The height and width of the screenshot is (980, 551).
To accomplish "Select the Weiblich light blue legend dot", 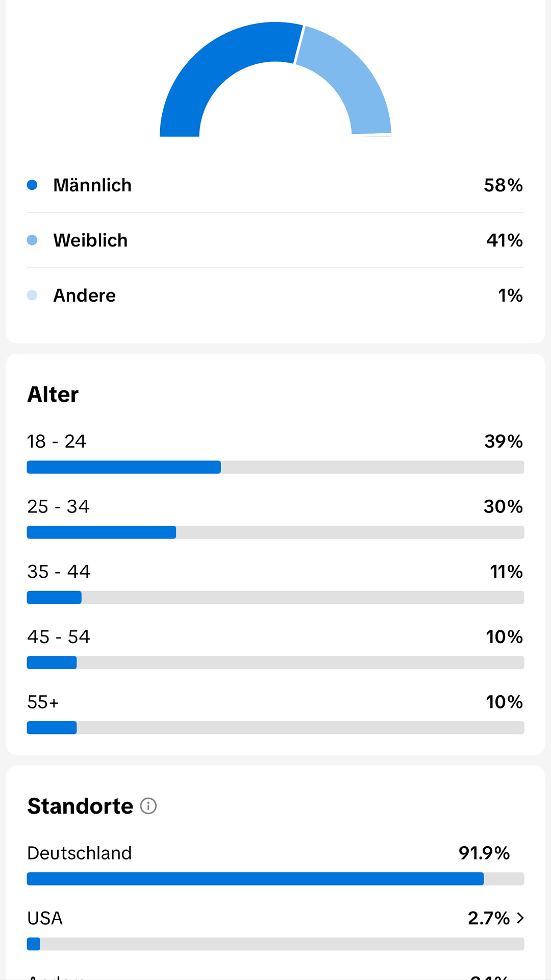I will pos(32,240).
